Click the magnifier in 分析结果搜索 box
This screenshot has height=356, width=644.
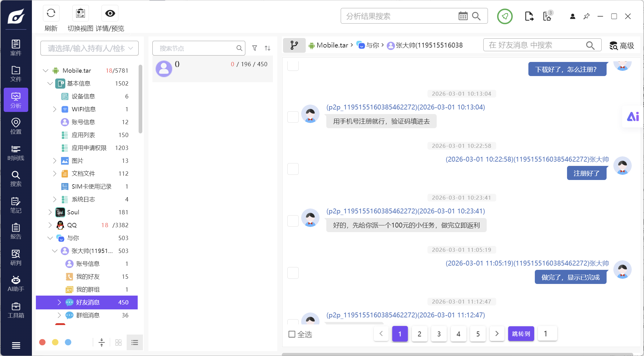476,16
